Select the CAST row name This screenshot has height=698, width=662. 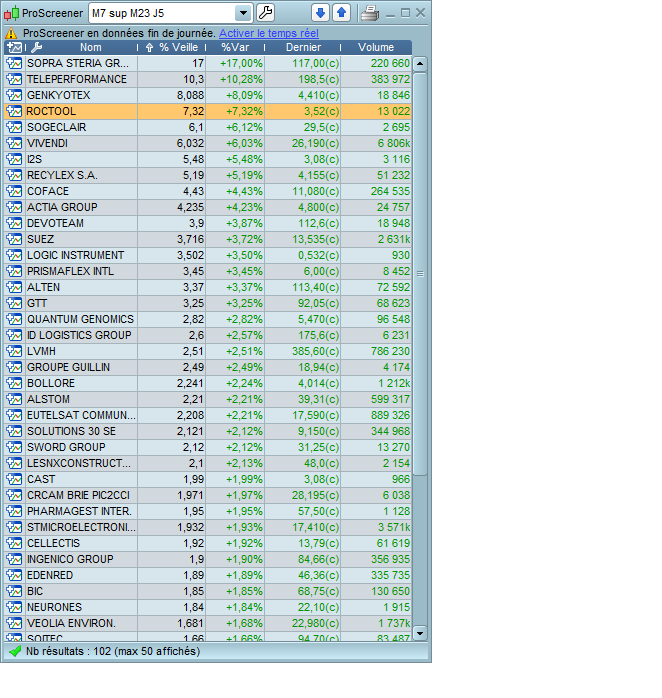coord(41,479)
